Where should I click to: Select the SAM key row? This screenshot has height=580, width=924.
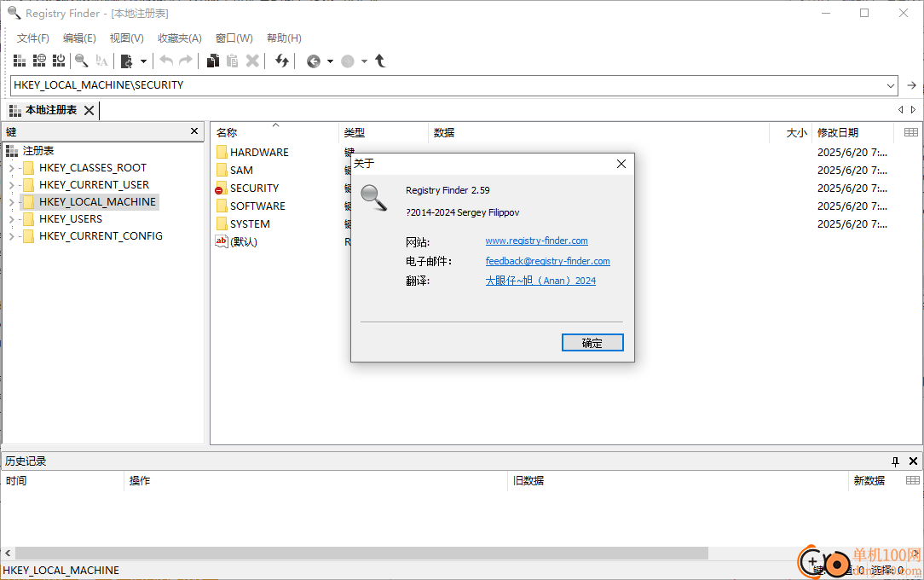tap(241, 171)
